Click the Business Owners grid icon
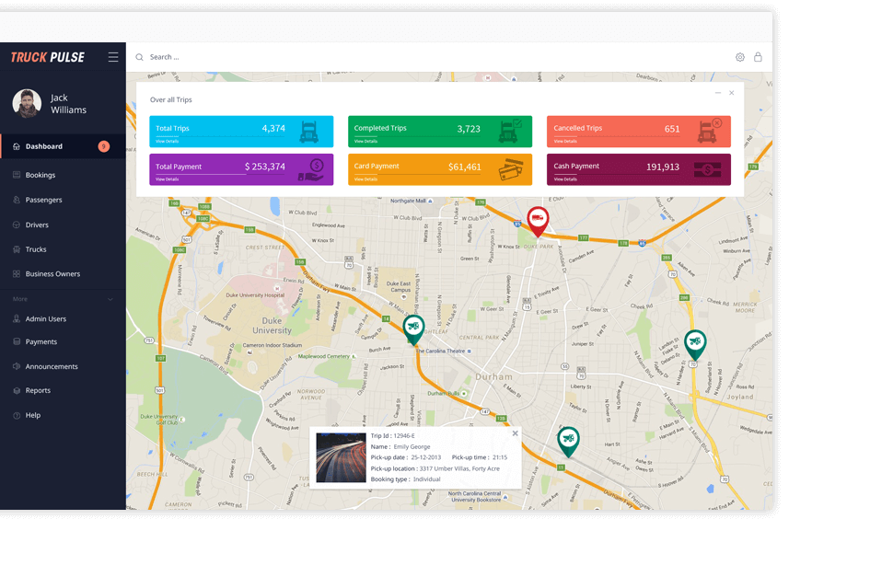 [18, 273]
